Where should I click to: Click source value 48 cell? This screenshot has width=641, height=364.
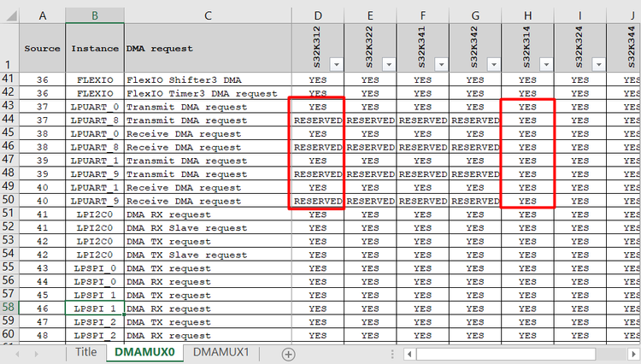42,336
